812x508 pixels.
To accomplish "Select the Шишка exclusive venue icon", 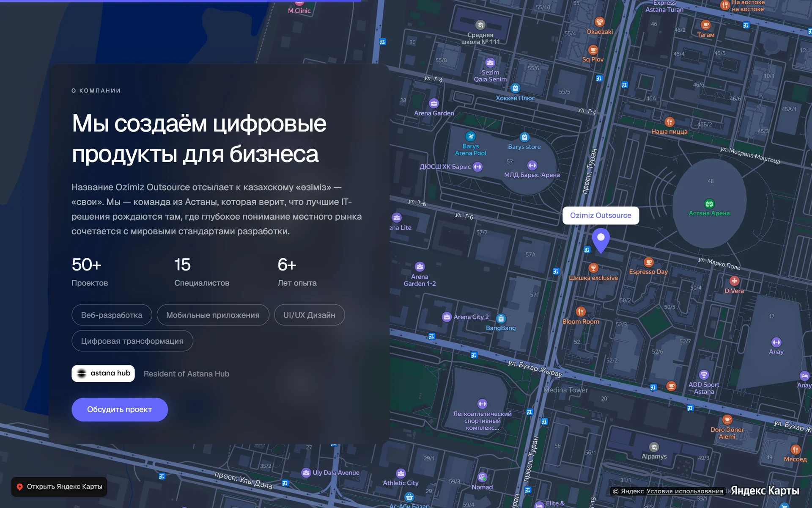I will [593, 268].
